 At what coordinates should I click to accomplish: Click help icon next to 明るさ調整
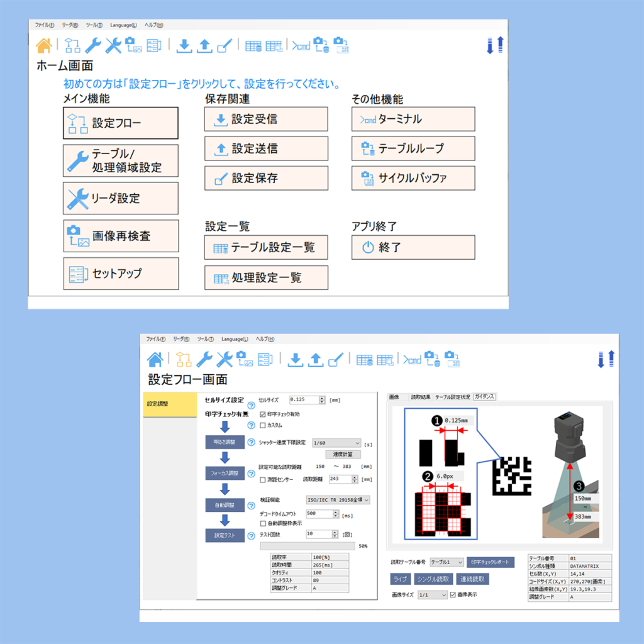coord(251,442)
